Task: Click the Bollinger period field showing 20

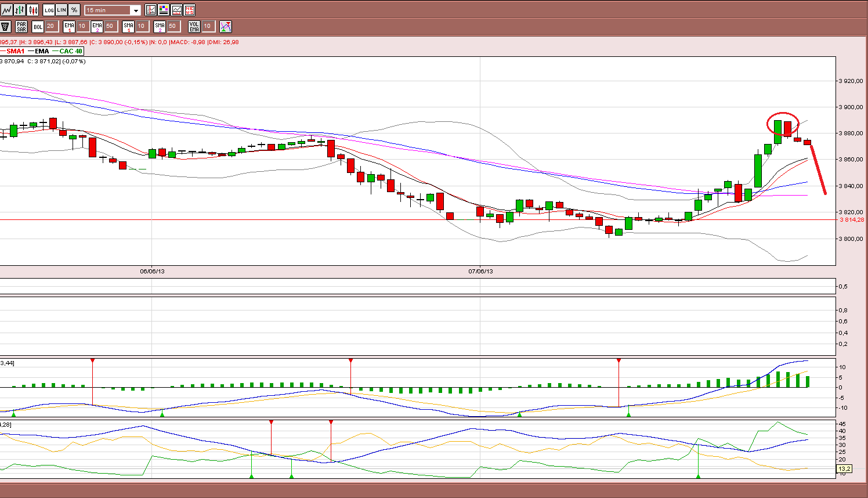Action: click(52, 26)
